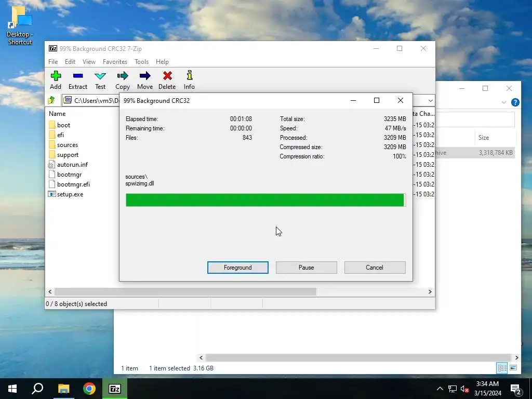The image size is (532, 399).
Task: Open the File menu
Action: (x=53, y=62)
